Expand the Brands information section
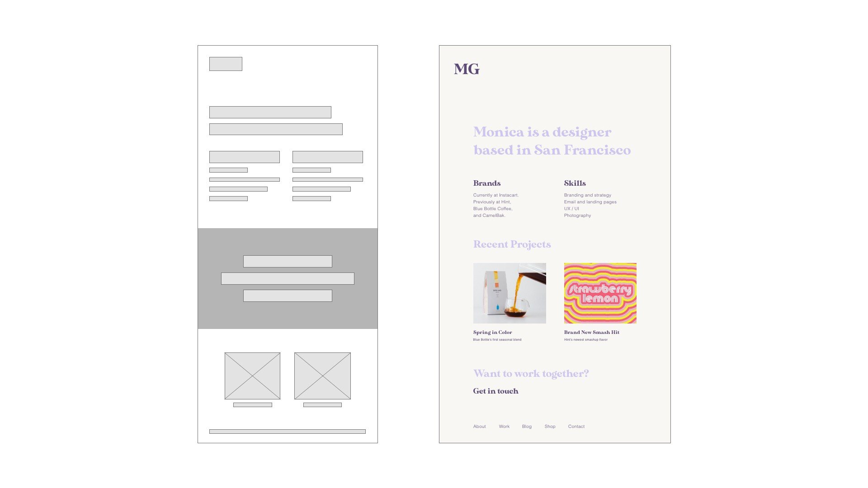Viewport: 868px width, 488px height. pos(486,183)
